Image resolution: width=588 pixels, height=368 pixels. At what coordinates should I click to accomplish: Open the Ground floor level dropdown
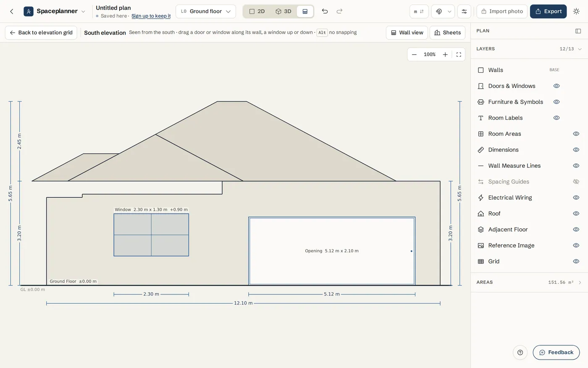(x=205, y=11)
